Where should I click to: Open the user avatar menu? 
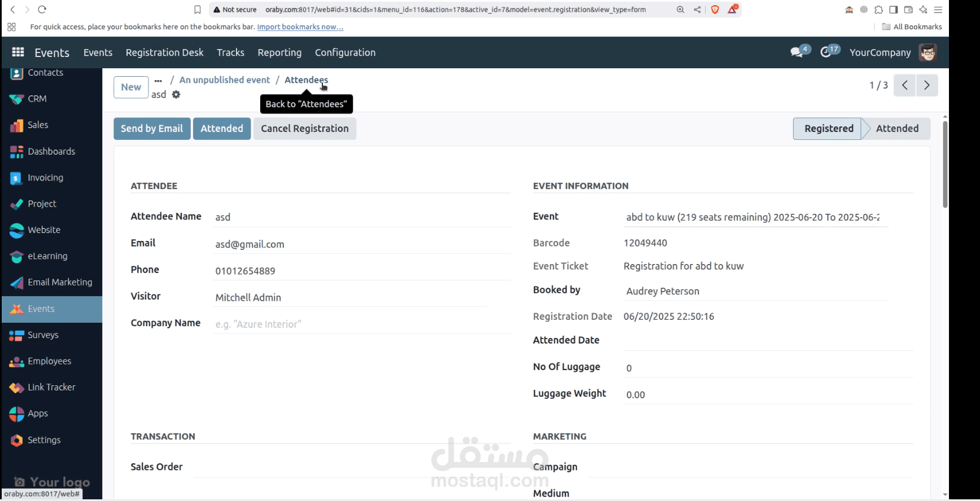tap(928, 52)
